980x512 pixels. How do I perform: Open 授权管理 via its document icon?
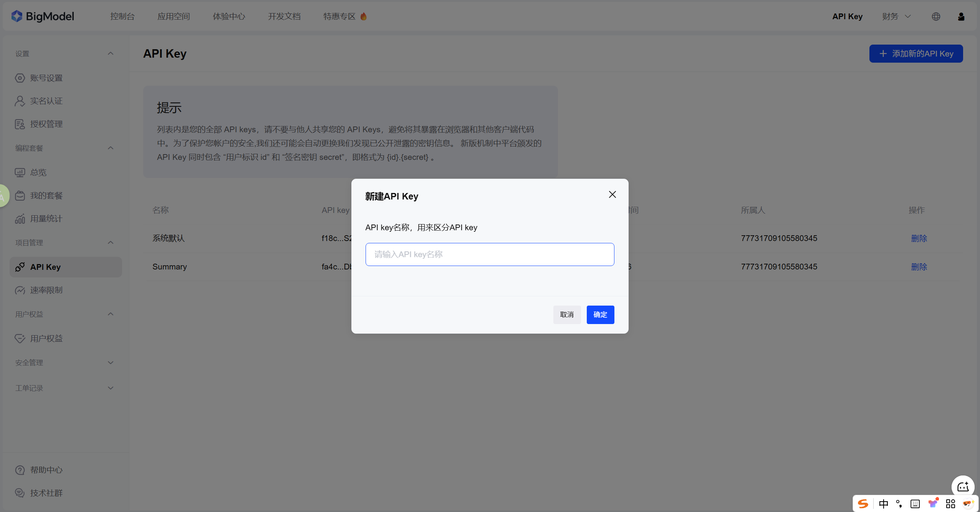pyautogui.click(x=20, y=124)
